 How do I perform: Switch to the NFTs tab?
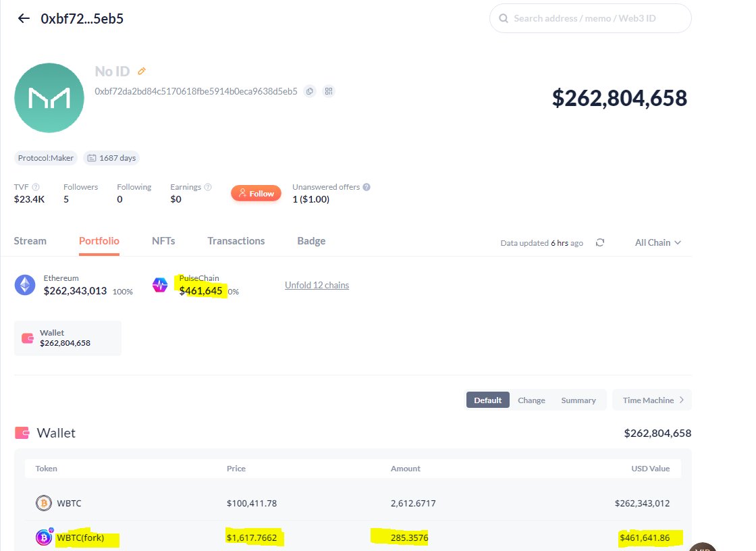point(163,241)
